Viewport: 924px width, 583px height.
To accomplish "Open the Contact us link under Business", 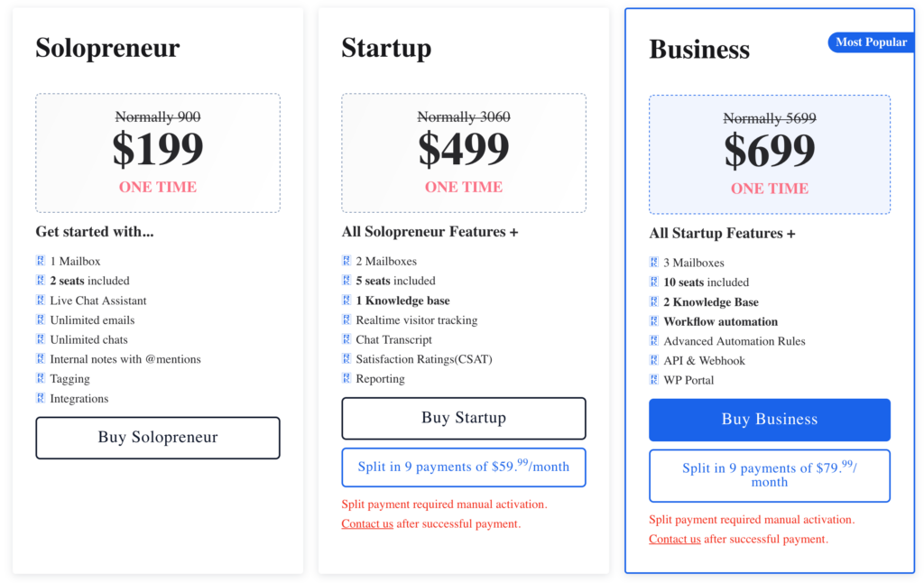I will tap(674, 539).
